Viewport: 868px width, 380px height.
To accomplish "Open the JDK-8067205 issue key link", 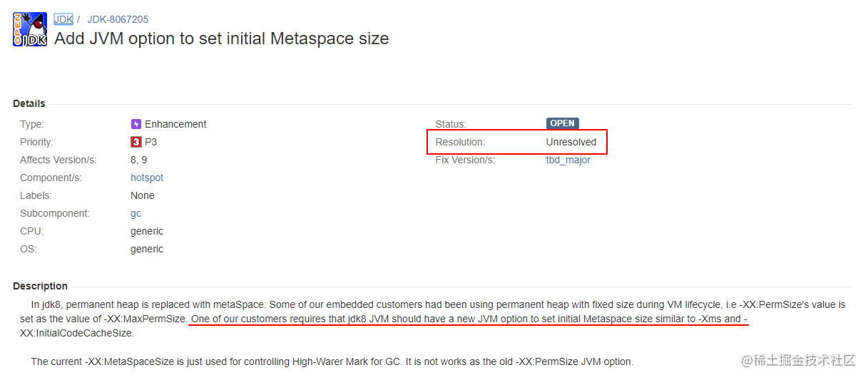I will coord(118,19).
